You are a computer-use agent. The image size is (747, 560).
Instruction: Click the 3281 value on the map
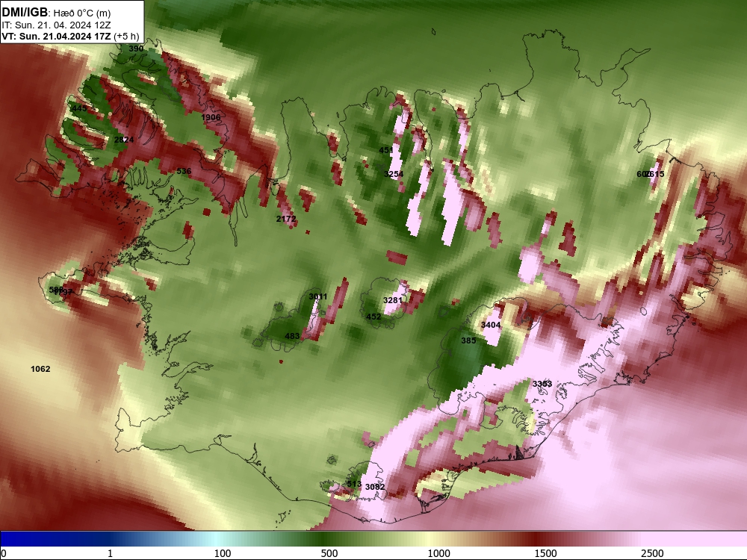pyautogui.click(x=393, y=300)
